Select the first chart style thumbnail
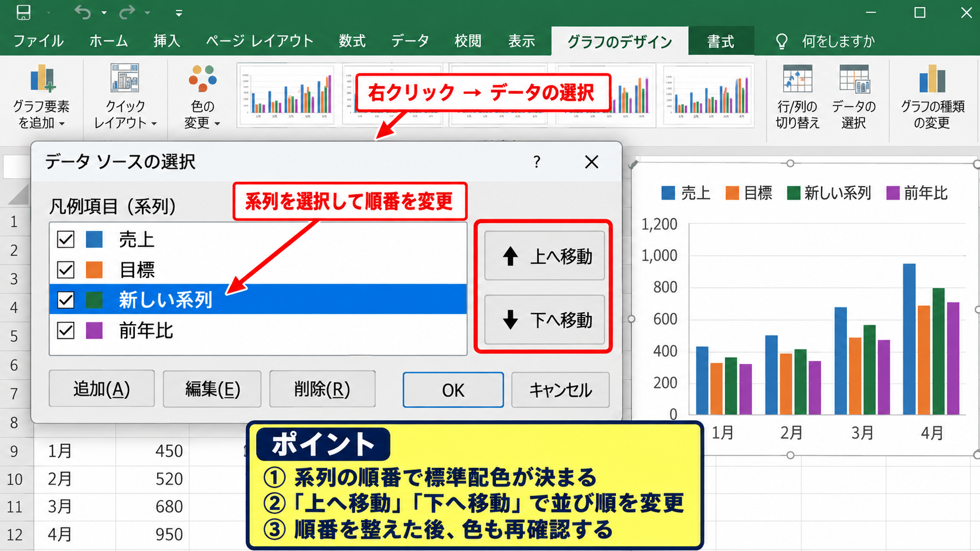 pos(286,95)
